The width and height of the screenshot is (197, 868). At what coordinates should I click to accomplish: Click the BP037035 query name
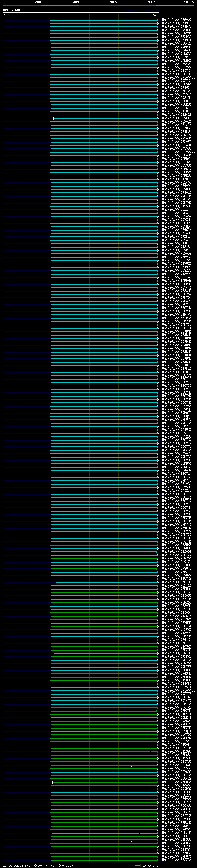point(11,10)
